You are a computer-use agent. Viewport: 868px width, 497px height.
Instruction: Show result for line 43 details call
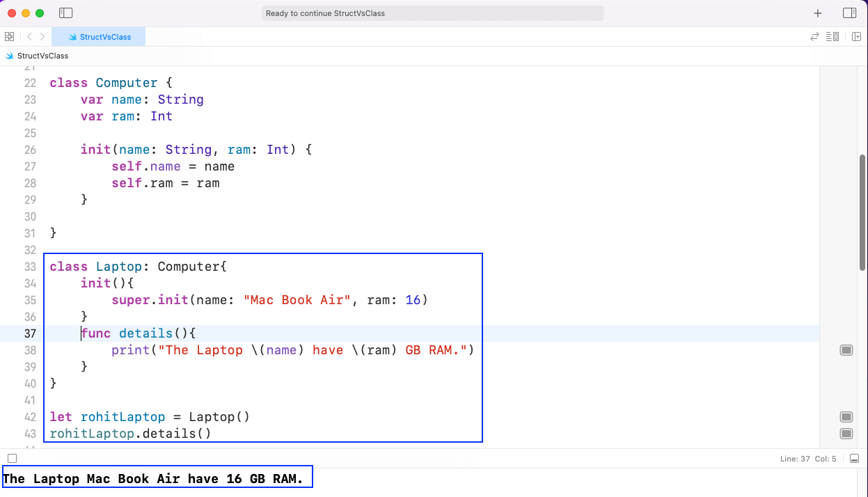846,434
